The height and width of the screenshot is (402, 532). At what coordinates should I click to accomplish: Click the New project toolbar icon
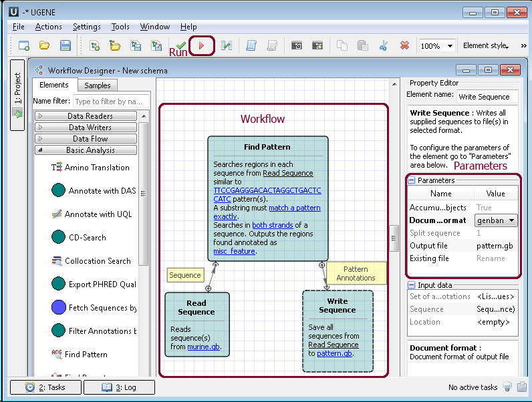(x=24, y=45)
